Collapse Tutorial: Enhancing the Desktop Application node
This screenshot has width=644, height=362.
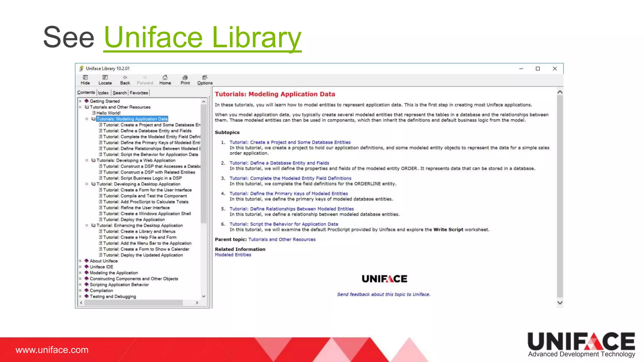[87, 225]
